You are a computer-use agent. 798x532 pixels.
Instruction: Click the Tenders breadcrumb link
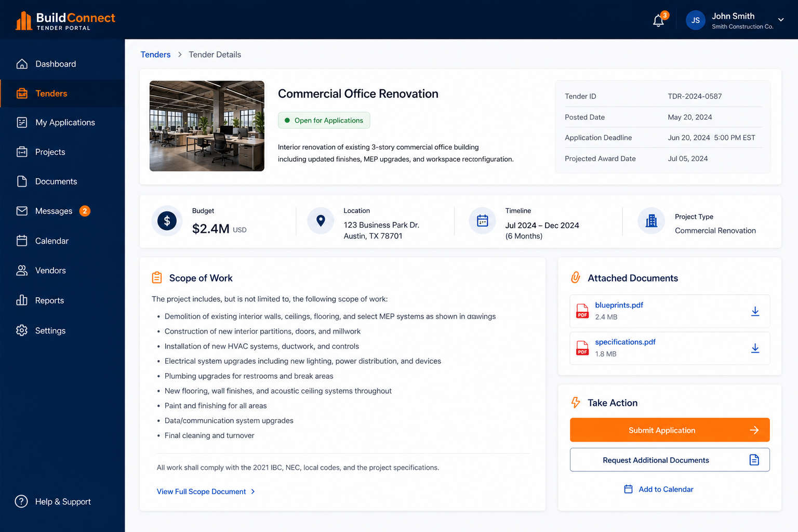tap(155, 55)
